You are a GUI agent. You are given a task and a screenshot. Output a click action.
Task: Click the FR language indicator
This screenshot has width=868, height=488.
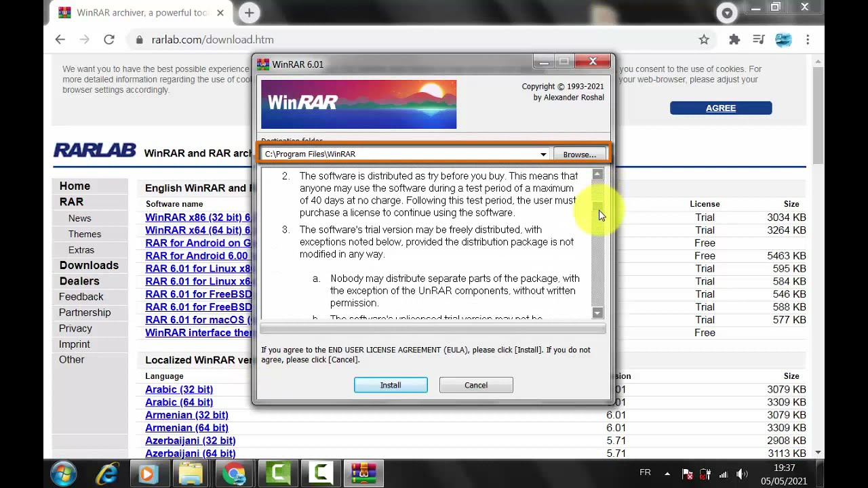(x=645, y=473)
